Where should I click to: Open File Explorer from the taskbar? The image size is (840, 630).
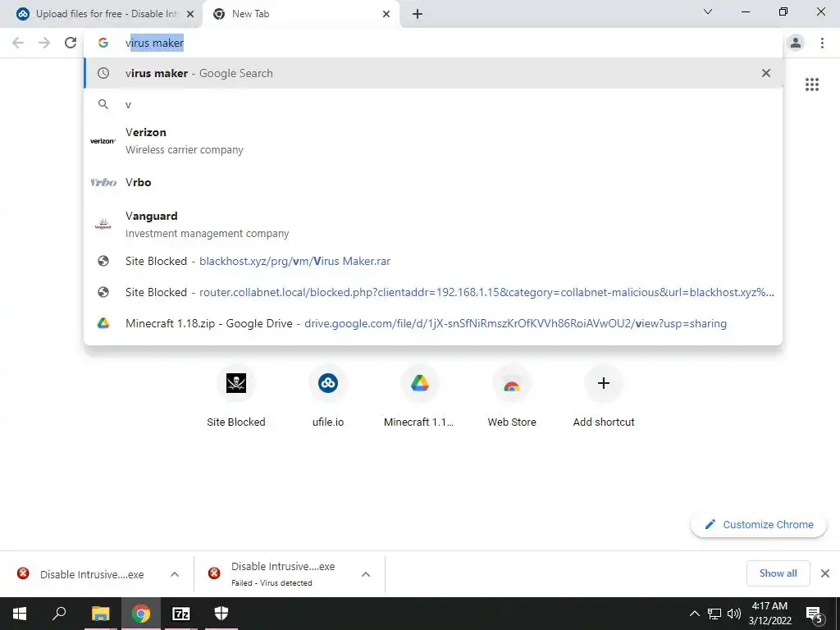pyautogui.click(x=100, y=614)
